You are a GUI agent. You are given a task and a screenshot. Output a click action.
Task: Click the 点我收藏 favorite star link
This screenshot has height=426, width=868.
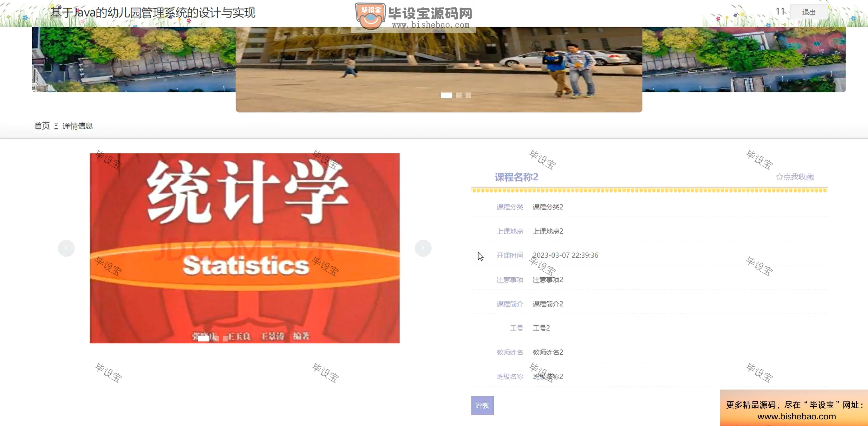click(x=795, y=177)
